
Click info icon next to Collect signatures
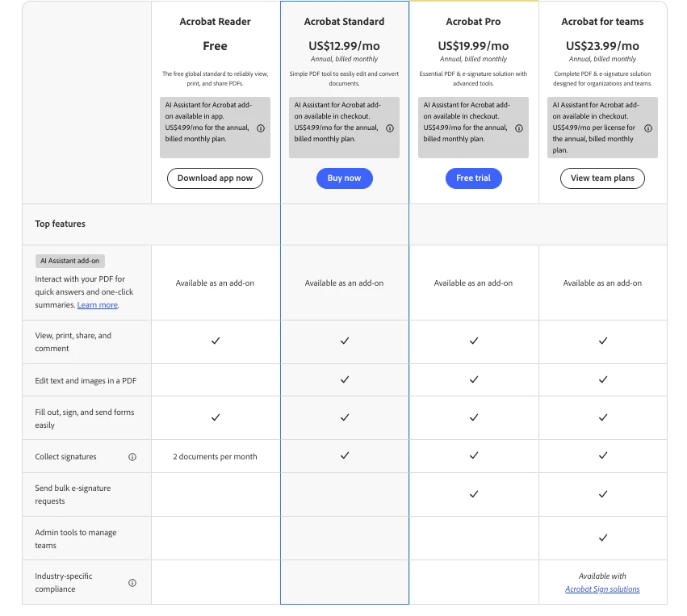132,457
